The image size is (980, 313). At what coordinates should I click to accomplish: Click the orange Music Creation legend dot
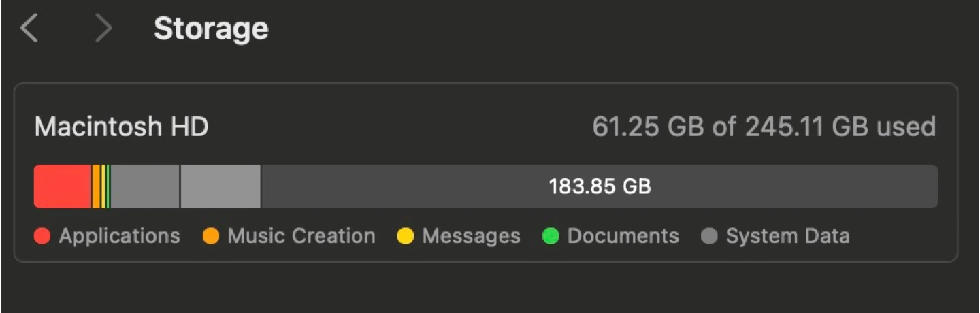211,237
